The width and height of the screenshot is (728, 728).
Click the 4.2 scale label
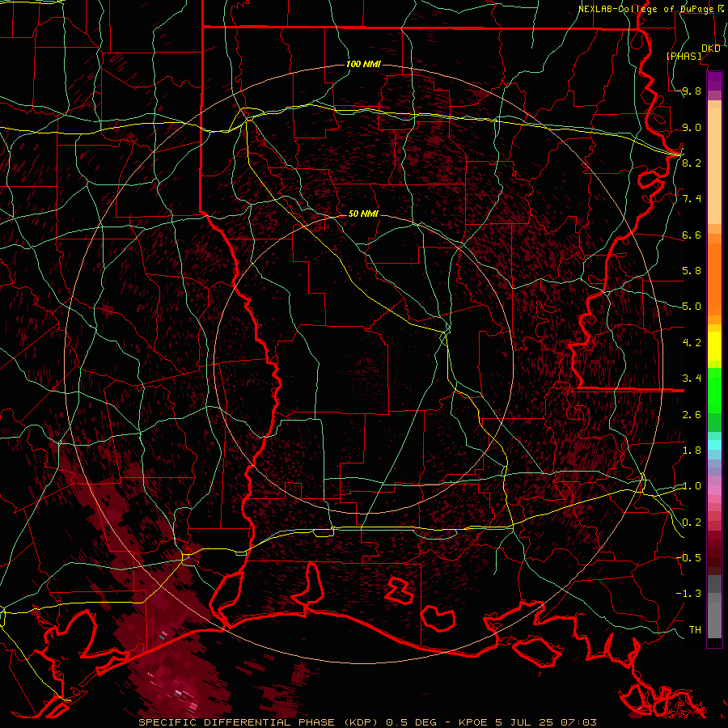[692, 343]
